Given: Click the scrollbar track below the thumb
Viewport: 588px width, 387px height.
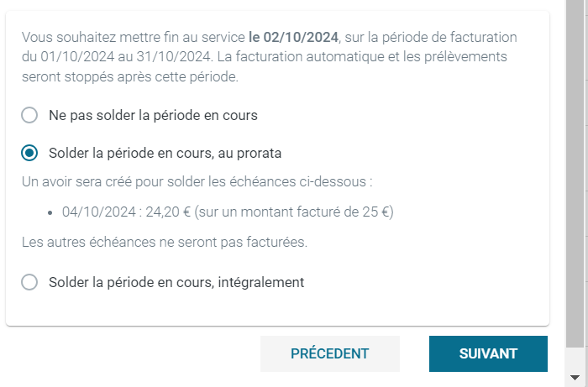Looking at the screenshot, I should tap(576, 358).
